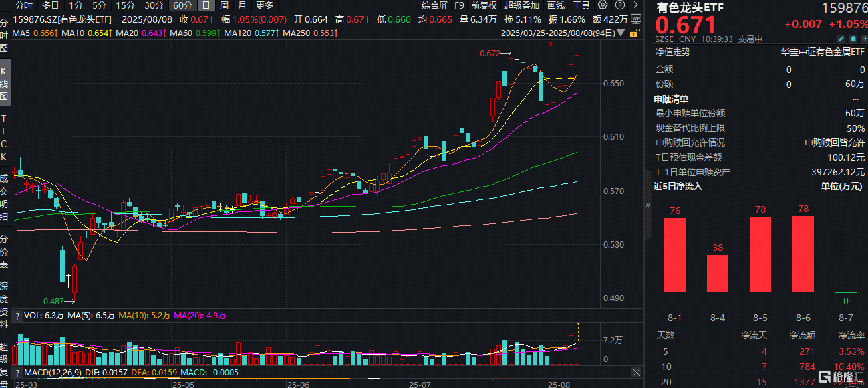Close the MACD indicator panel

pyautogui.click(x=636, y=372)
